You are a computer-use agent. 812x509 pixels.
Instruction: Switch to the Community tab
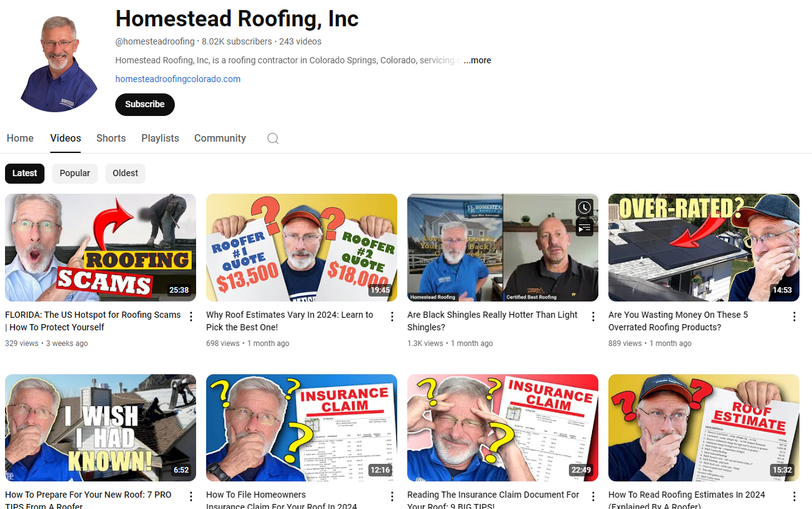(220, 139)
